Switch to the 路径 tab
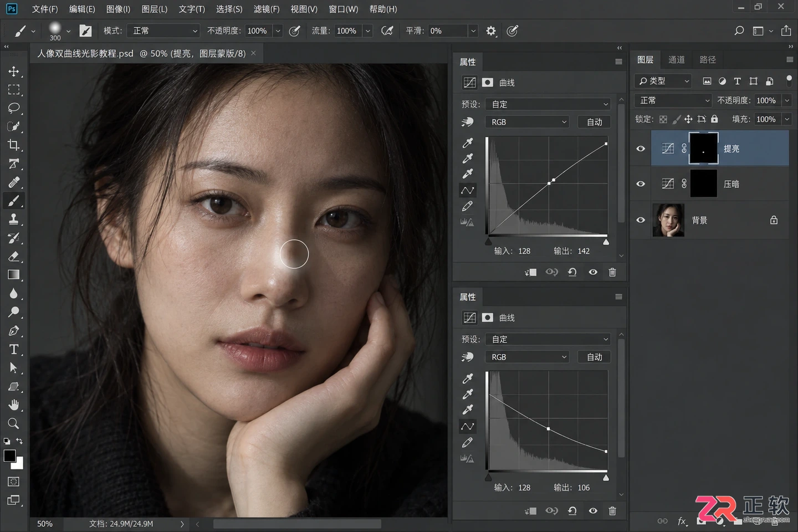This screenshot has height=532, width=798. click(x=708, y=60)
